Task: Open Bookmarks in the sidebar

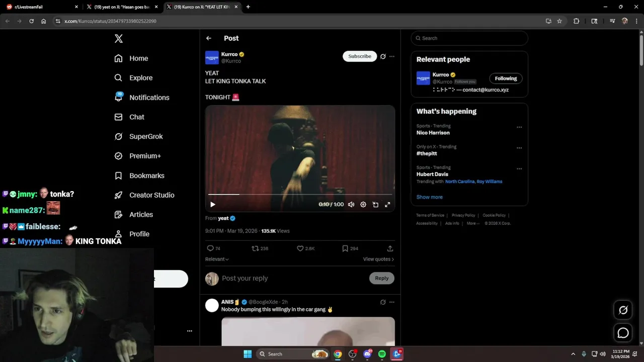Action: click(139, 175)
